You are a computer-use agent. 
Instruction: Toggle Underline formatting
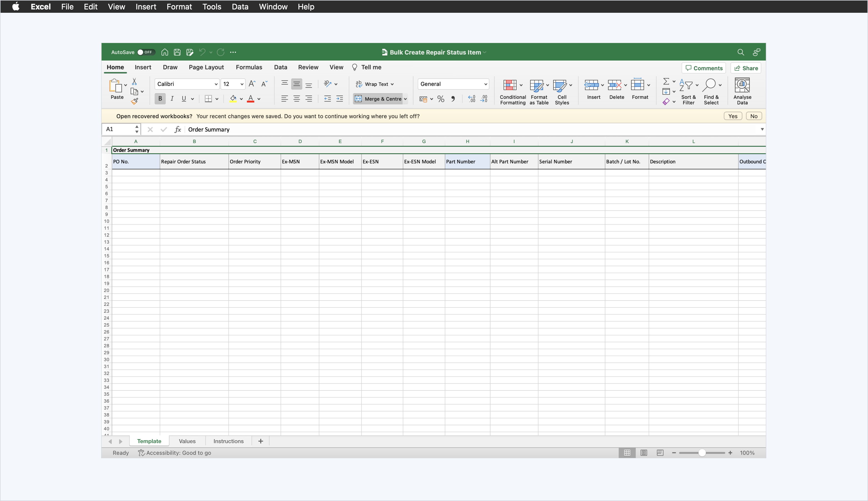[x=184, y=99]
